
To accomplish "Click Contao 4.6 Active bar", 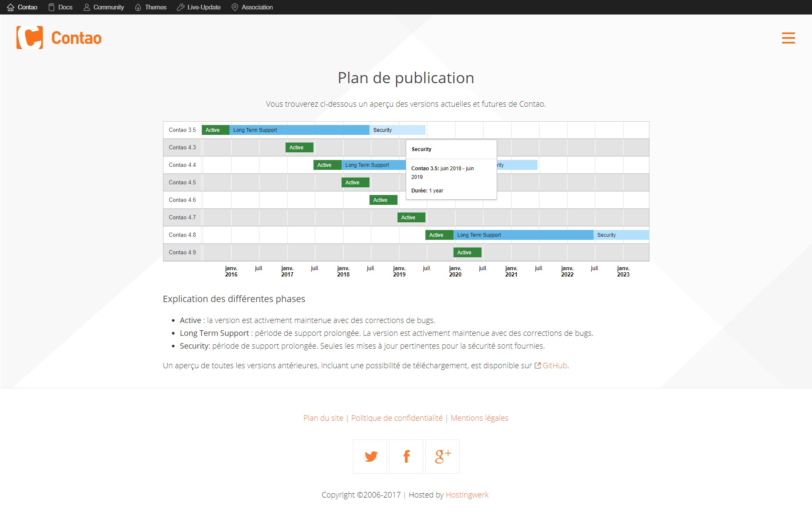I will [383, 200].
